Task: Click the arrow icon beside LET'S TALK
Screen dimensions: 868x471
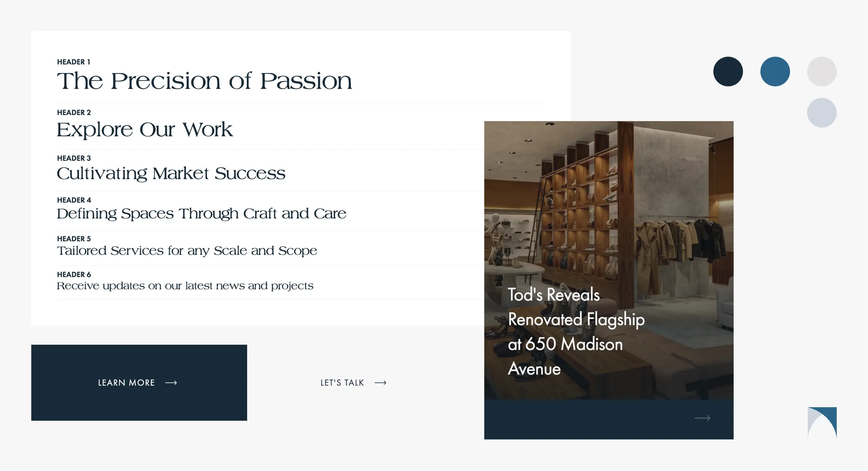Action: tap(381, 382)
